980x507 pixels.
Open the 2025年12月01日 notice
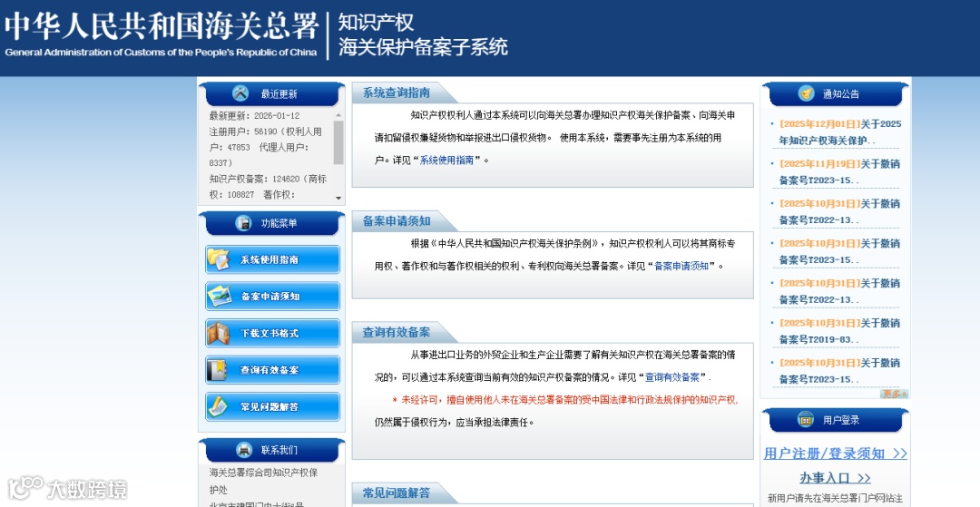click(x=839, y=132)
